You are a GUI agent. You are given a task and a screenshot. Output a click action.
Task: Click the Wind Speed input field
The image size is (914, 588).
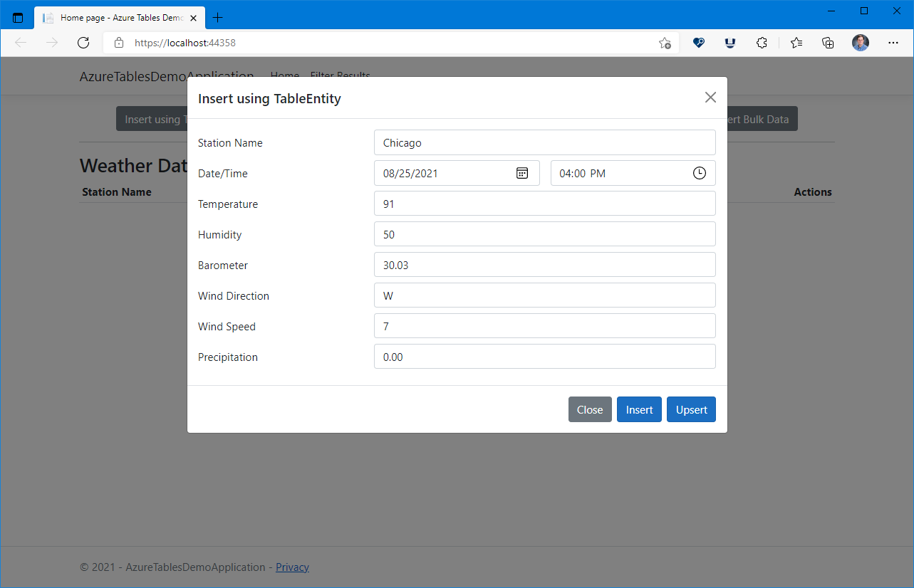[x=544, y=326]
